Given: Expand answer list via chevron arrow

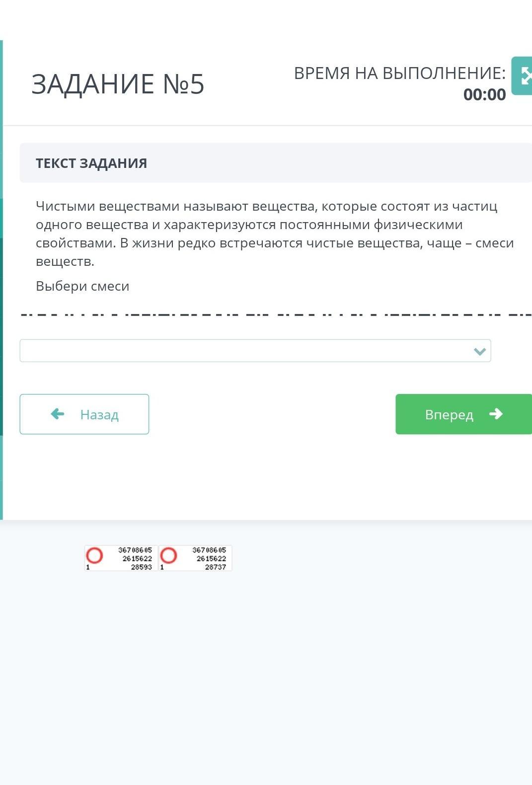Looking at the screenshot, I should [x=479, y=351].
